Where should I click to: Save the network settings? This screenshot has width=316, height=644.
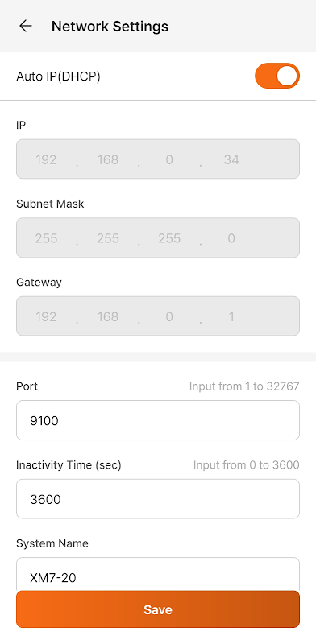click(158, 609)
